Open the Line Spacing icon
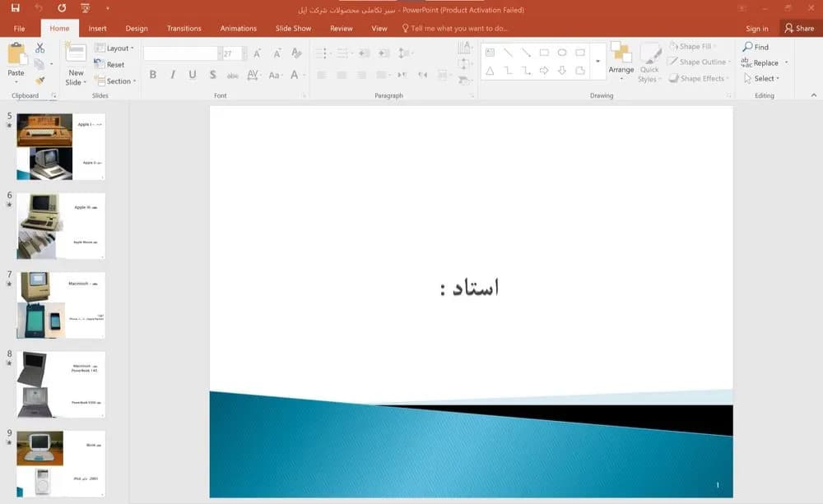 click(x=405, y=53)
